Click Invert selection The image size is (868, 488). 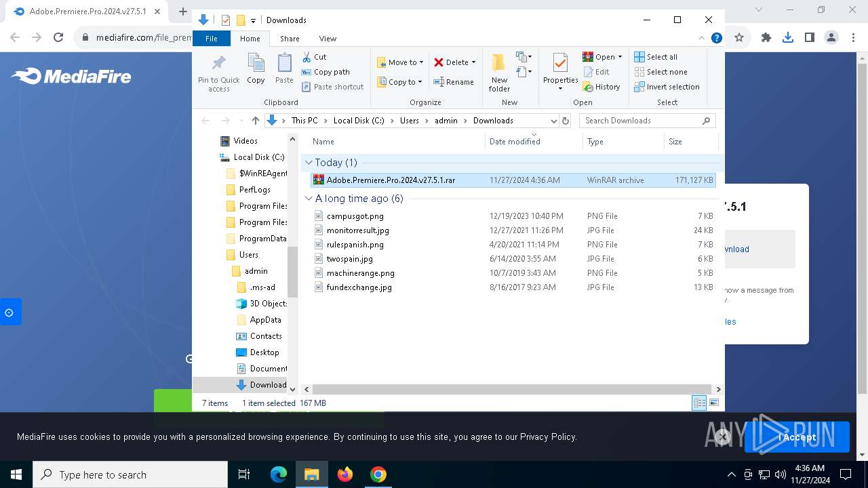(x=667, y=87)
